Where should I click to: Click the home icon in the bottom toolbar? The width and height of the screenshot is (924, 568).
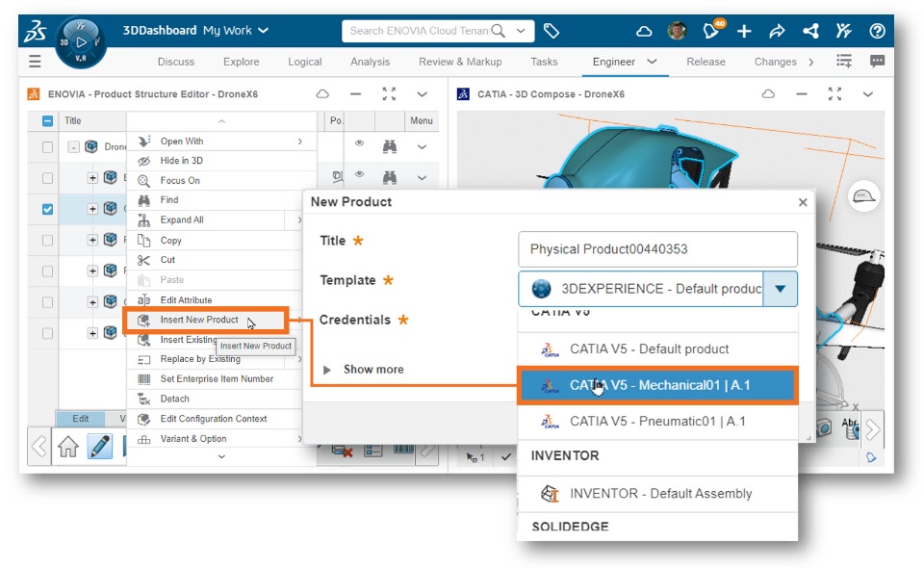click(68, 447)
